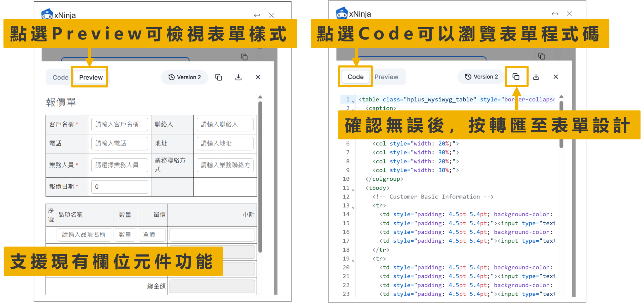Click the 請選擇業務人員 field
Image resolution: width=644 pixels, height=303 pixels.
click(x=119, y=165)
